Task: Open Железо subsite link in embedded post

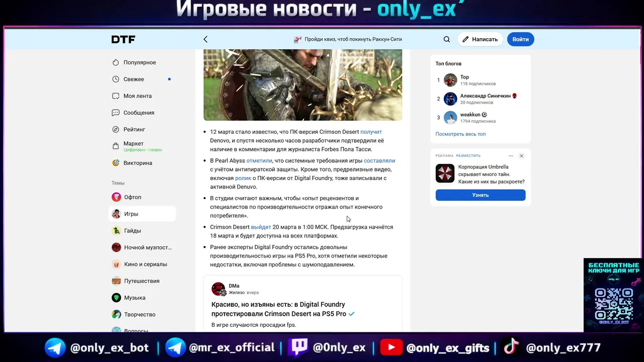Action: [x=236, y=293]
